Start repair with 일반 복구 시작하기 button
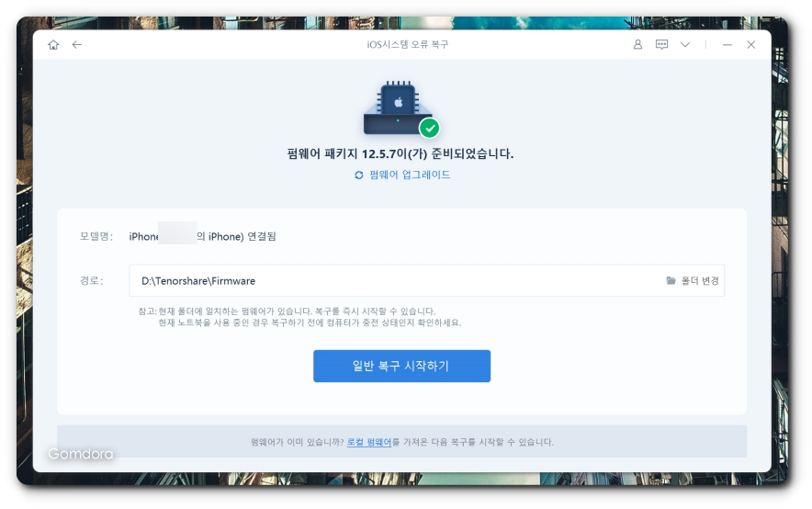This screenshot has height=509, width=812. coord(401,366)
